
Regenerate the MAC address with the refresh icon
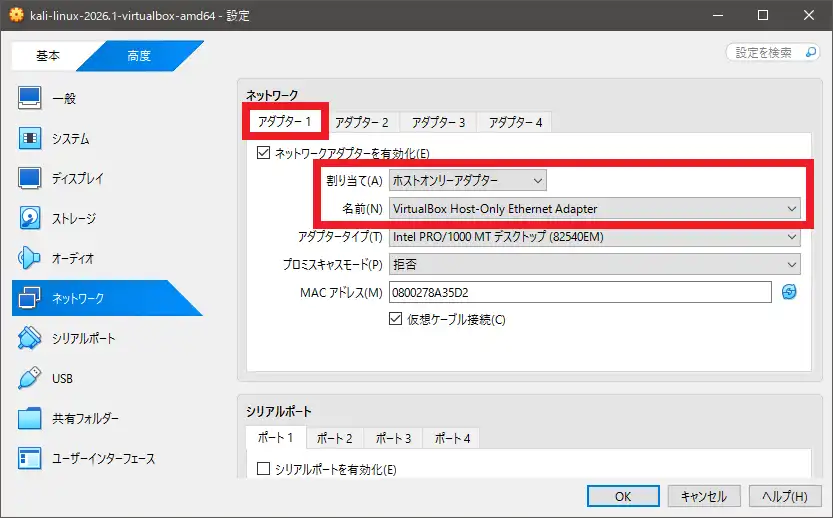(789, 292)
